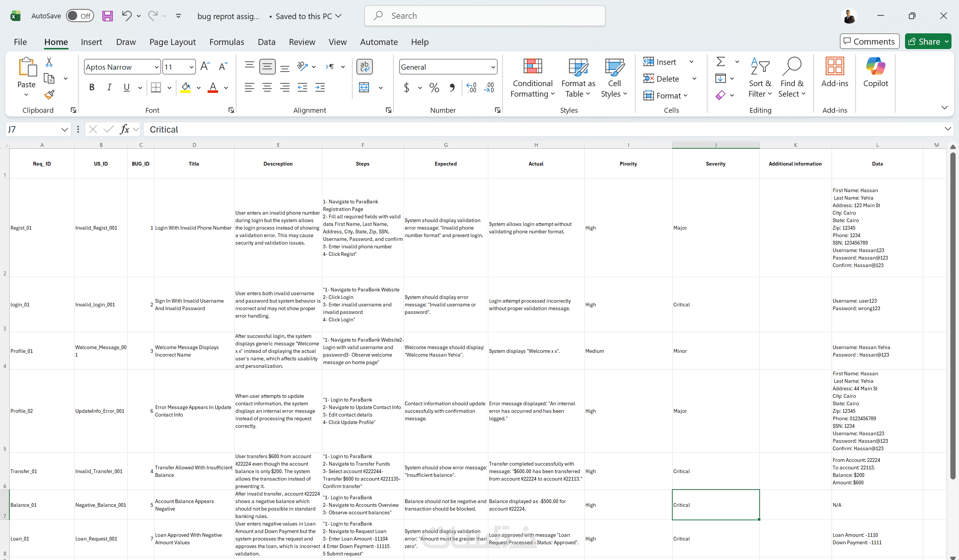Click the Percent Style icon
This screenshot has height=560, width=959.
pos(434,88)
